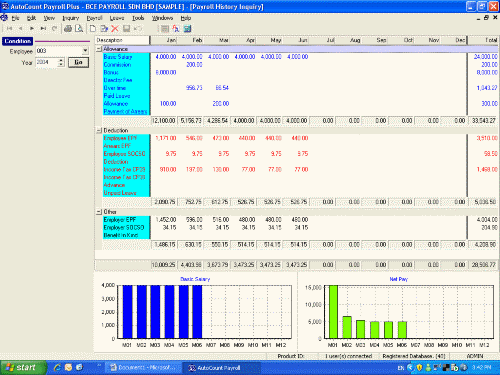The image size is (500, 375).
Task: Collapse the Deduction group
Action: 99,130
